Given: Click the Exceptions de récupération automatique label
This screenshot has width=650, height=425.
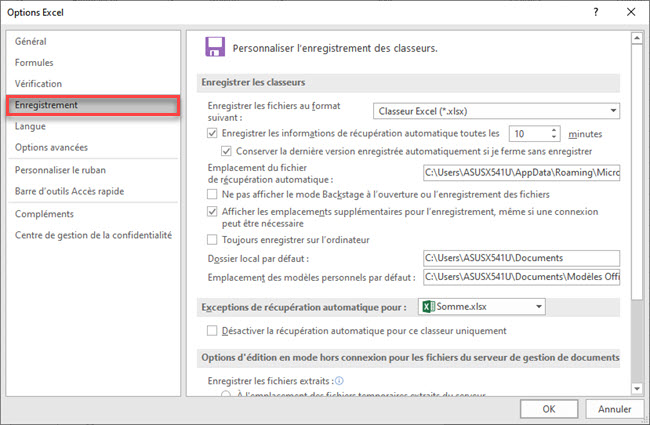Looking at the screenshot, I should click(303, 308).
